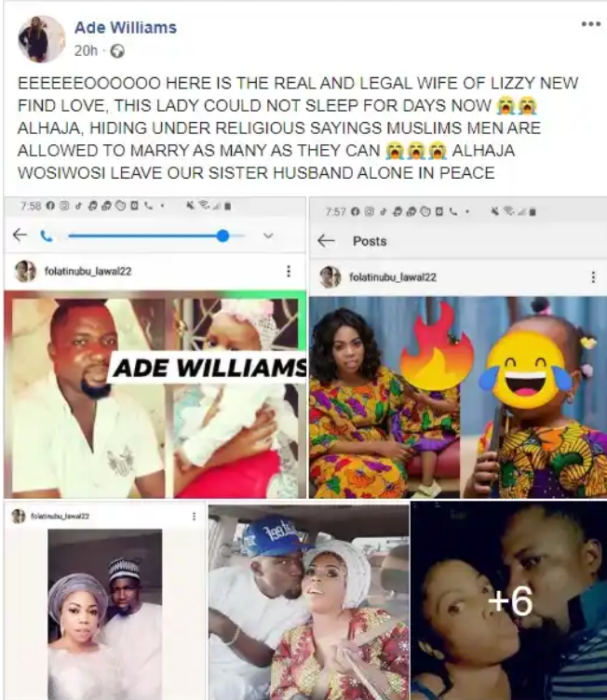View the couple in car photo
Image resolution: width=607 pixels, height=700 pixels.
click(x=309, y=602)
